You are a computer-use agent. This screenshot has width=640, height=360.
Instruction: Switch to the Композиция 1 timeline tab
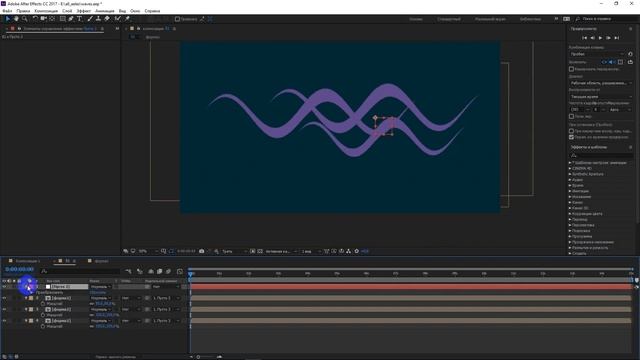28,261
